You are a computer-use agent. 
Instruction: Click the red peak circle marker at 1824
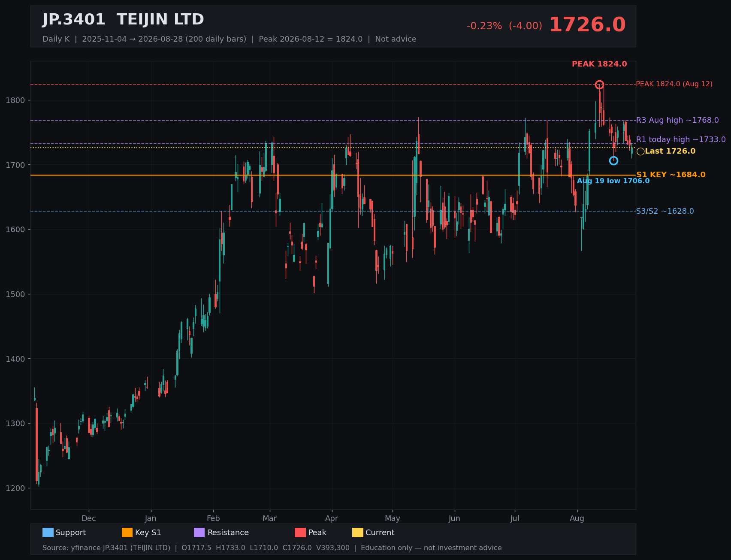[x=599, y=85]
